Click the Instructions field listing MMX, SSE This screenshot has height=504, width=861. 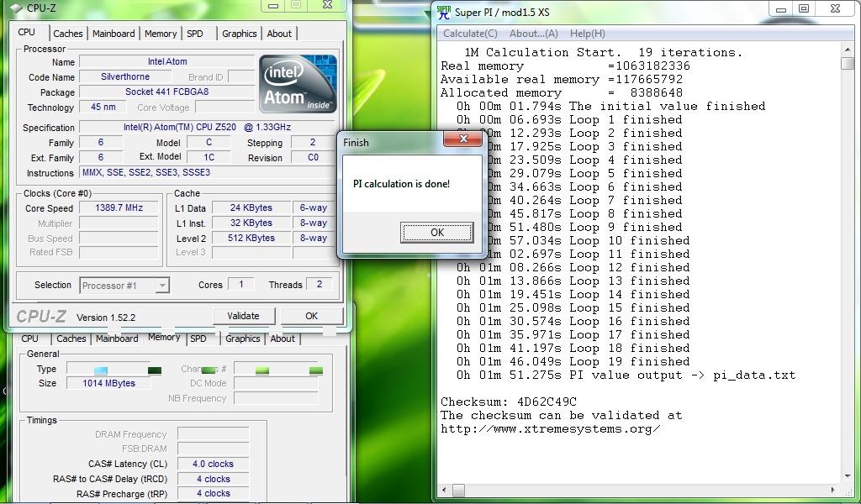(207, 173)
